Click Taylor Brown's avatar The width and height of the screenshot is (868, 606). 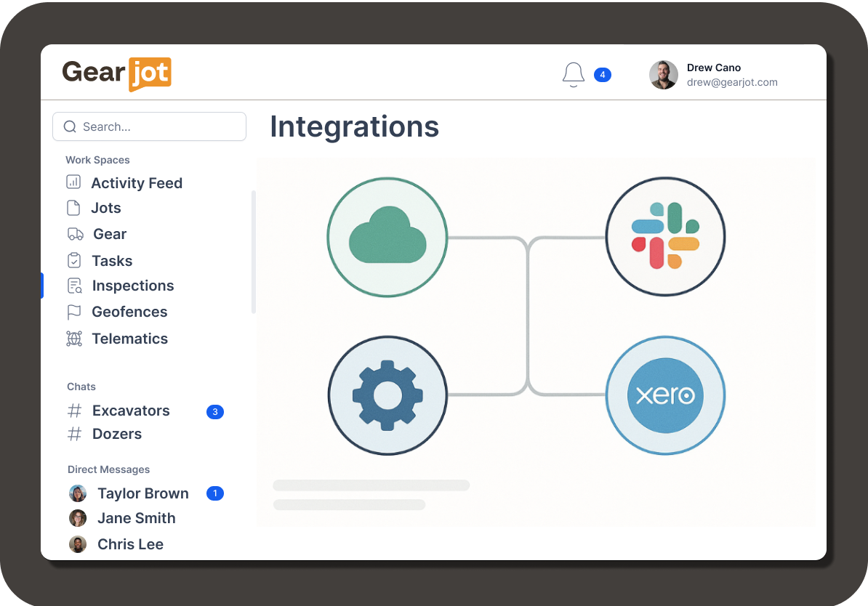[78, 493]
